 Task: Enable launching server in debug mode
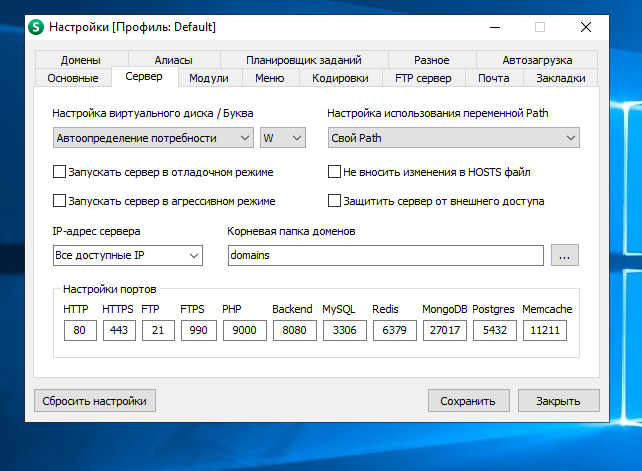pyautogui.click(x=59, y=172)
